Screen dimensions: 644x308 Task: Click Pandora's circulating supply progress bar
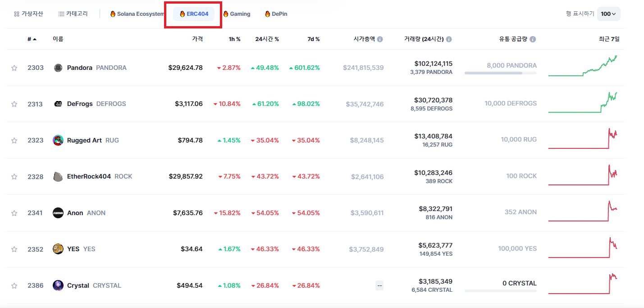click(501, 73)
